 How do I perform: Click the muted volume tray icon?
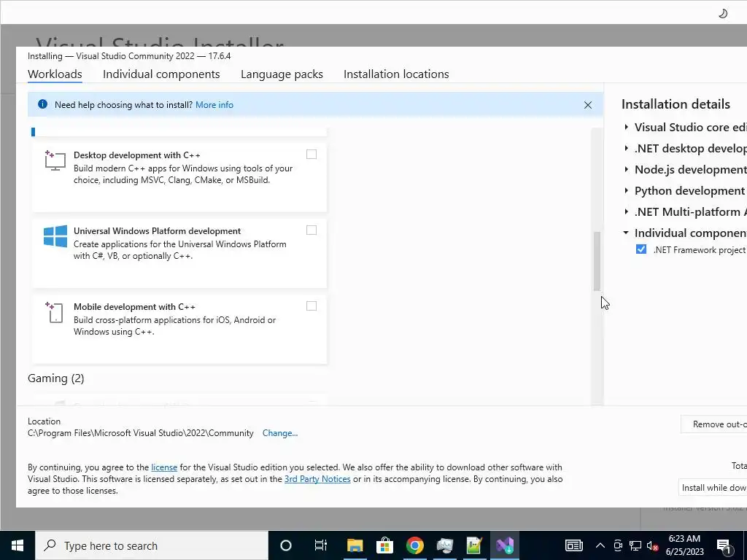pos(653,545)
